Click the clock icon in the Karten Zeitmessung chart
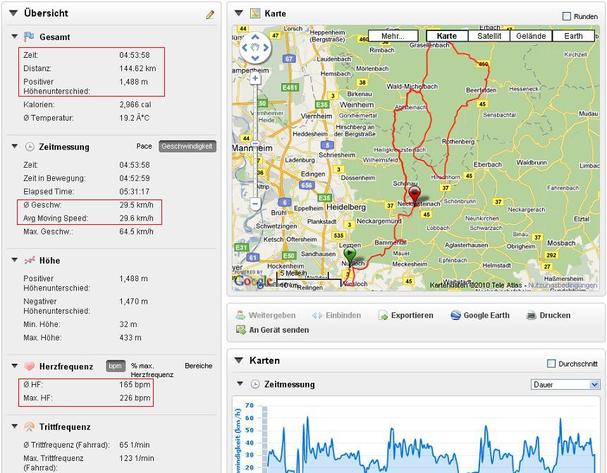The image size is (607, 473). [255, 384]
